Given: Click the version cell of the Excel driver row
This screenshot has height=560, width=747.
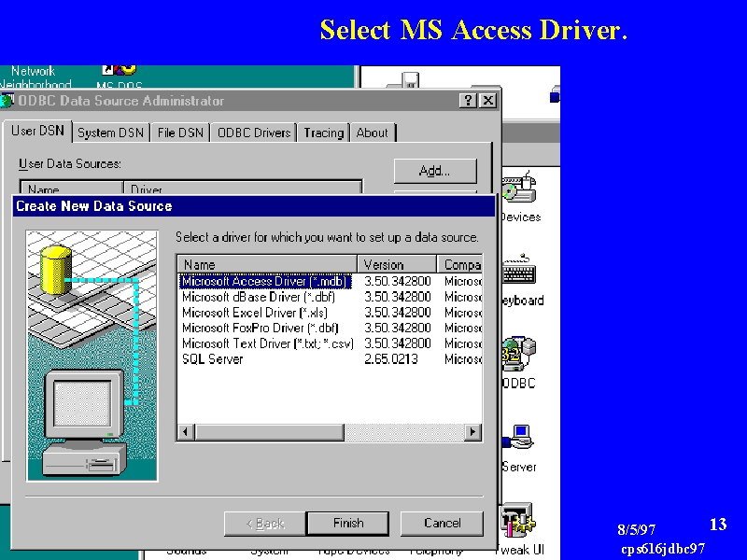Looking at the screenshot, I should click(398, 313).
